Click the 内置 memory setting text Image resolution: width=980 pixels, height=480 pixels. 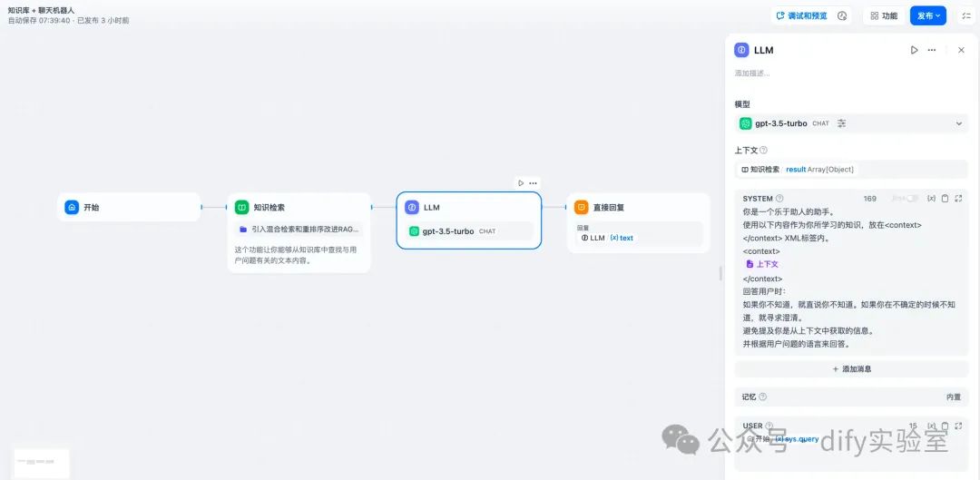point(954,397)
